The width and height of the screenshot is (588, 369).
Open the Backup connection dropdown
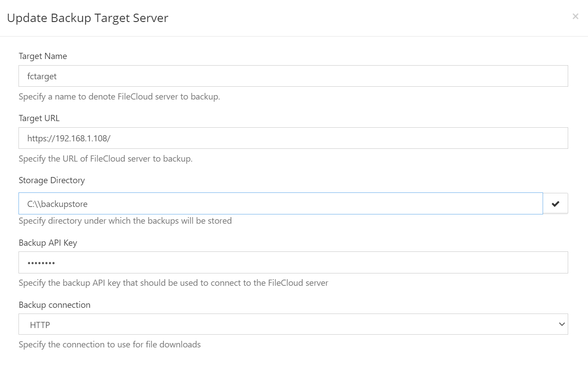click(x=293, y=325)
